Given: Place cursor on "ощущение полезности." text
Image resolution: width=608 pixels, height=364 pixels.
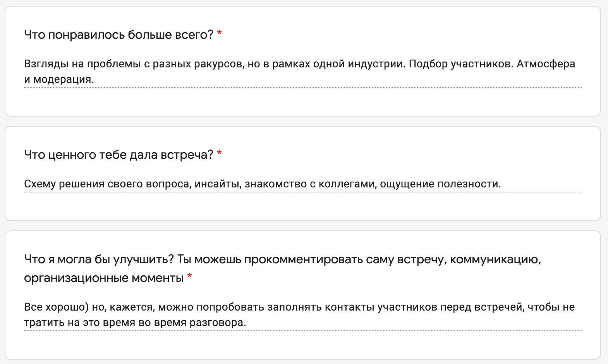Looking at the screenshot, I should tap(440, 184).
